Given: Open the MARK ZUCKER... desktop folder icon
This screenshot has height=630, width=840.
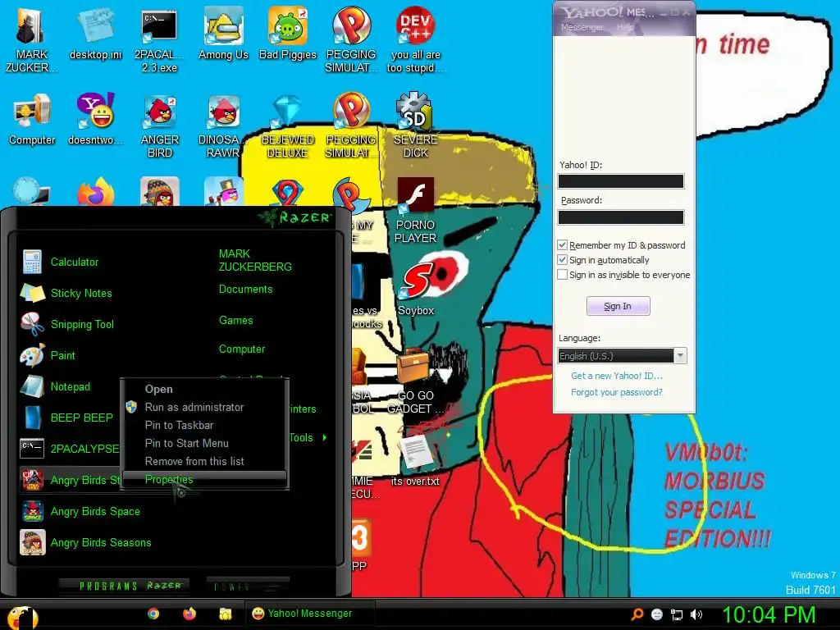Looking at the screenshot, I should coord(31,40).
